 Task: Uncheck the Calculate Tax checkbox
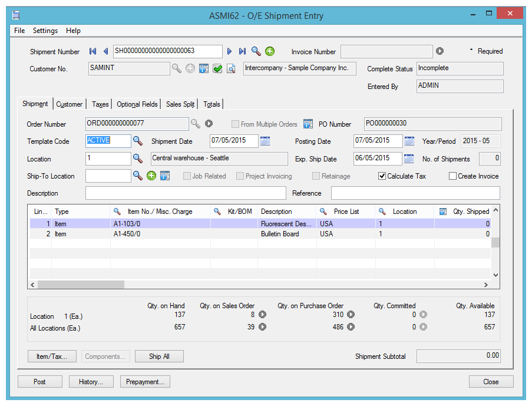click(382, 176)
